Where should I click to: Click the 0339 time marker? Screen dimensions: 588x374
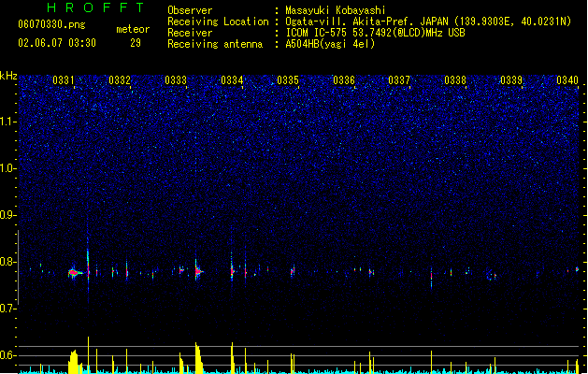[511, 80]
